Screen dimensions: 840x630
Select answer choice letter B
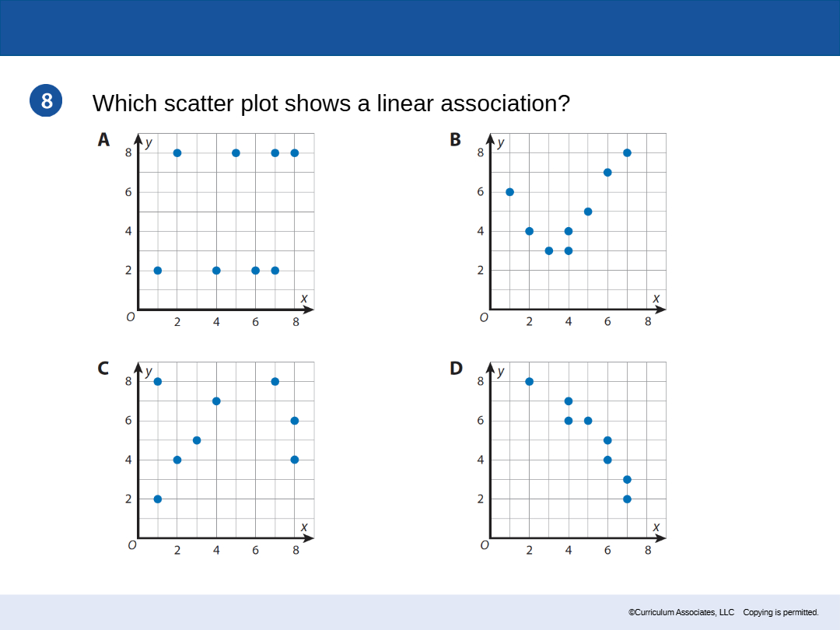point(455,140)
